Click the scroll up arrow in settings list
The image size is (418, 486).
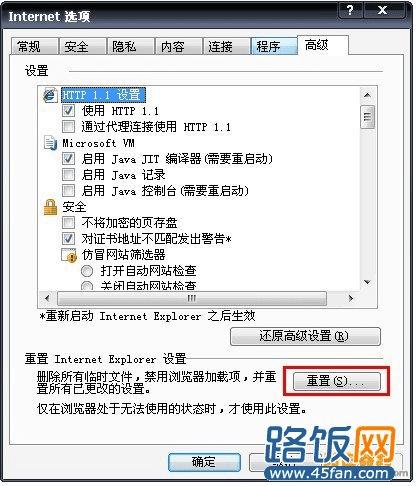tap(367, 96)
